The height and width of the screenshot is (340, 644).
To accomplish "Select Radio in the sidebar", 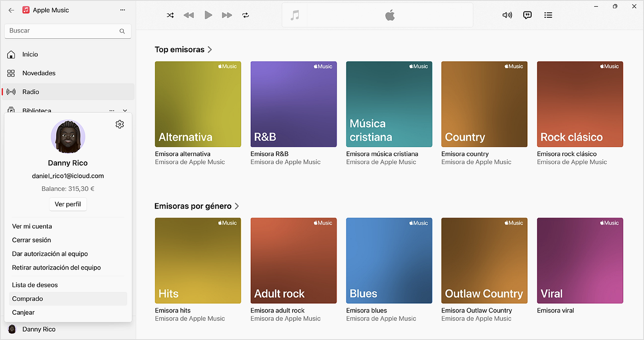I will (x=68, y=92).
